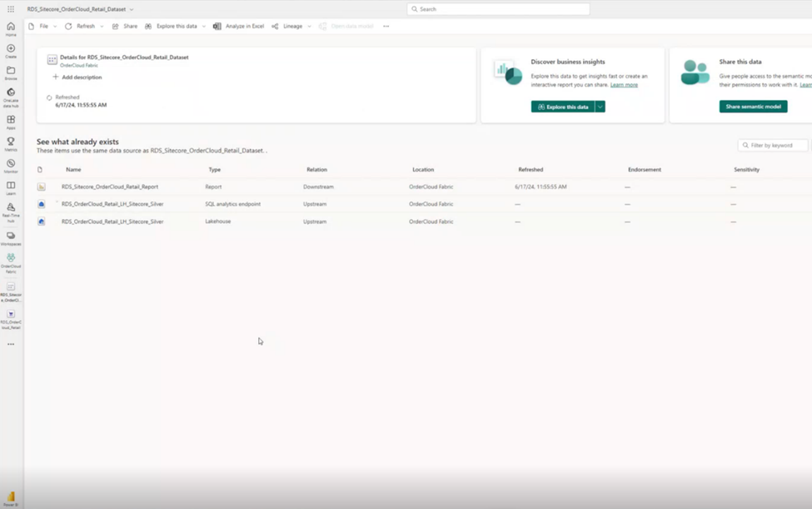
Task: Click the Share toolbar button
Action: (x=125, y=27)
